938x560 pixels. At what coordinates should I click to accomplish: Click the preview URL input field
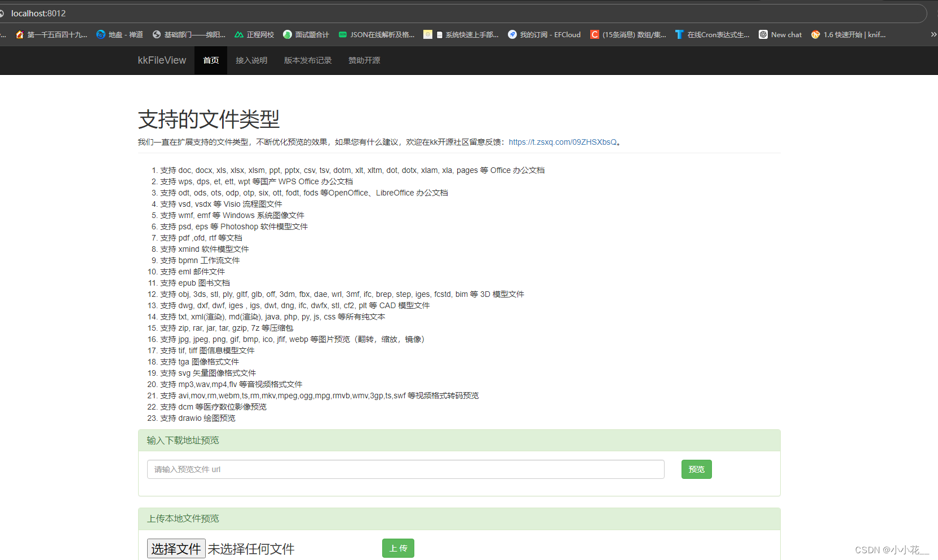[405, 469]
